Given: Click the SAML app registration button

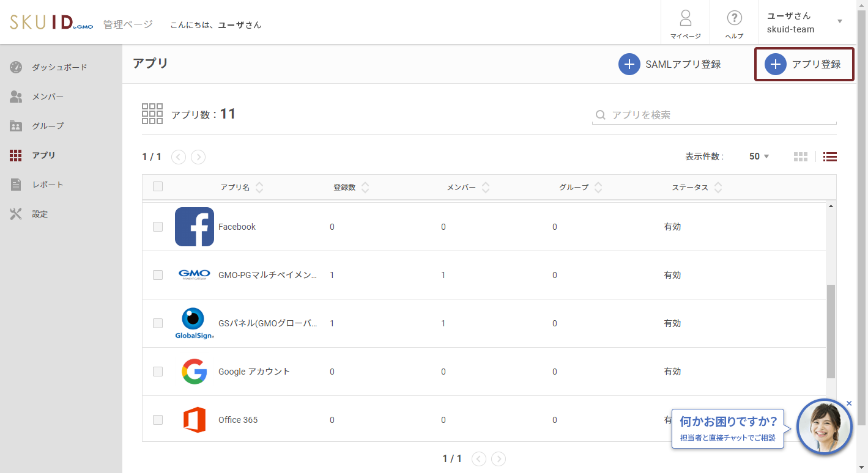Looking at the screenshot, I should (670, 64).
